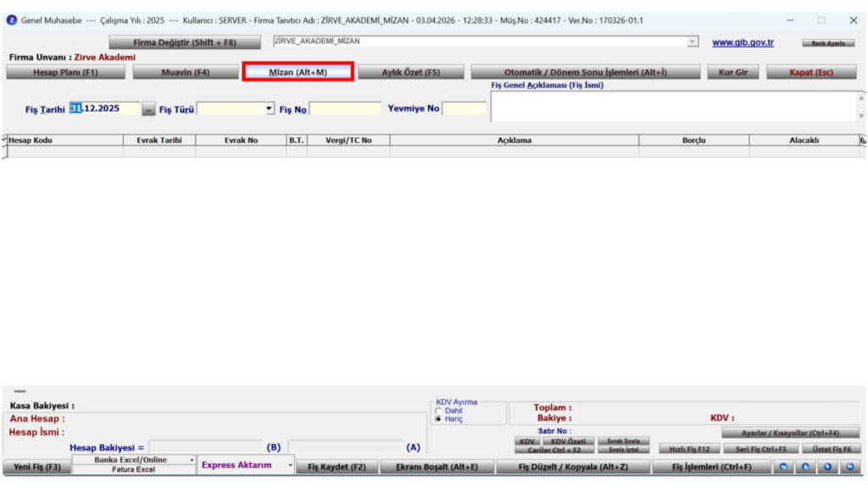The height and width of the screenshot is (488, 868).
Task: Open Aylık Özet (F5)
Action: (x=411, y=73)
